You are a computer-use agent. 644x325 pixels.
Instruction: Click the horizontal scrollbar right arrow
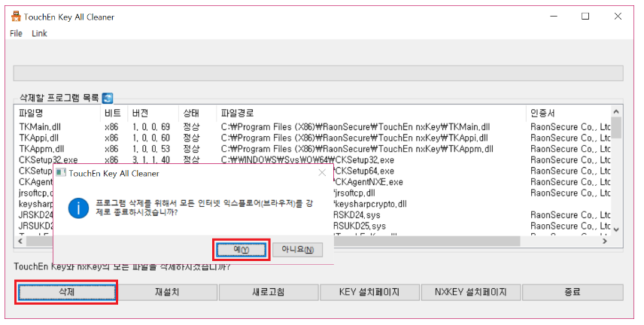pyautogui.click(x=605, y=241)
